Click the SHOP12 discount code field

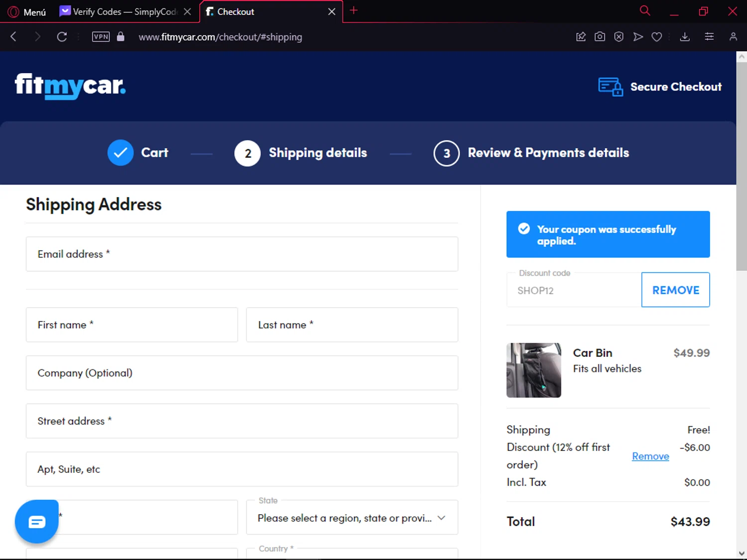click(574, 290)
